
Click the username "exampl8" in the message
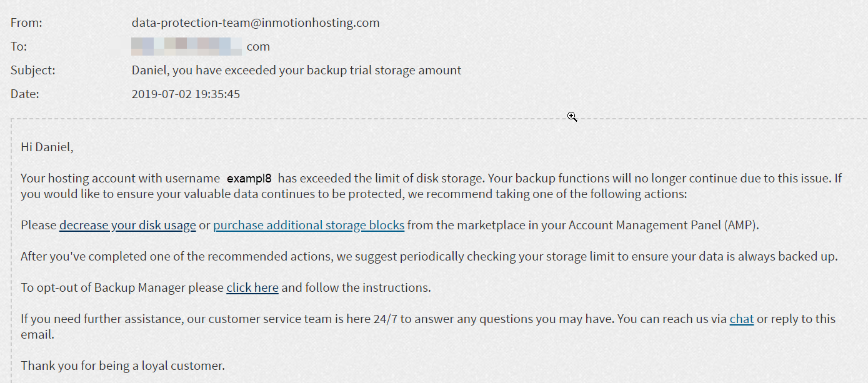tap(249, 179)
